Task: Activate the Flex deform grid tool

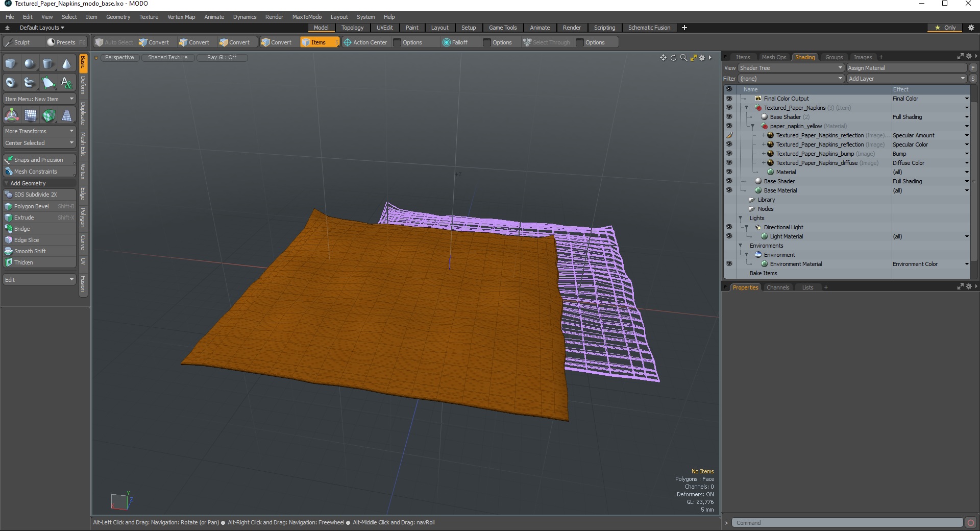Action: point(30,115)
